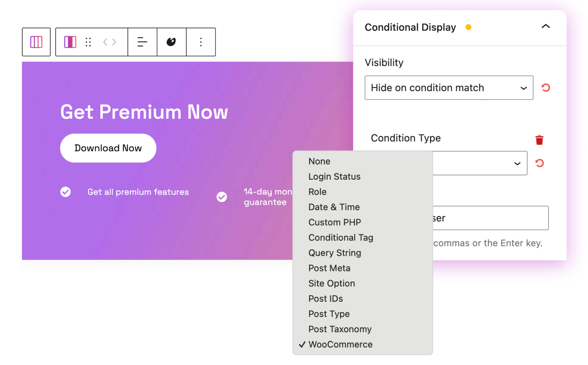The width and height of the screenshot is (588, 365).
Task: Open the Hide on condition match dropdown
Action: [x=449, y=88]
